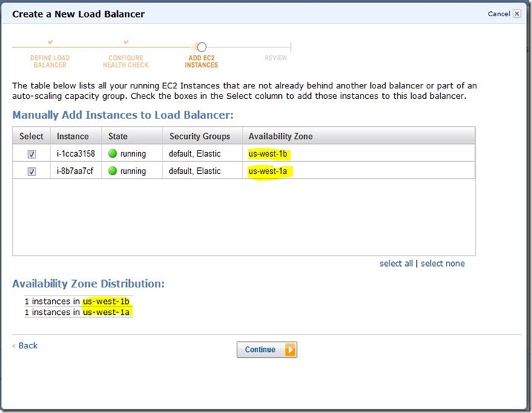Click running text in the i-1cca3158 row
This screenshot has height=413, width=532.
click(x=133, y=155)
